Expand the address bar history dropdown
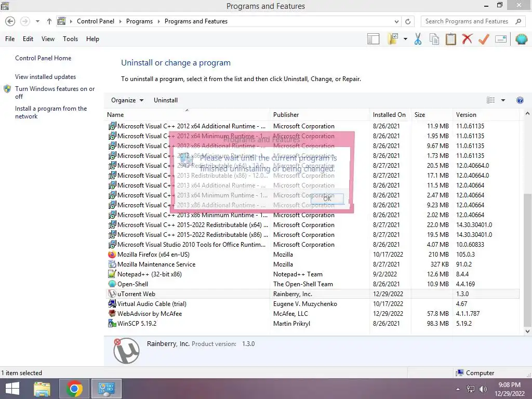 coord(396,21)
